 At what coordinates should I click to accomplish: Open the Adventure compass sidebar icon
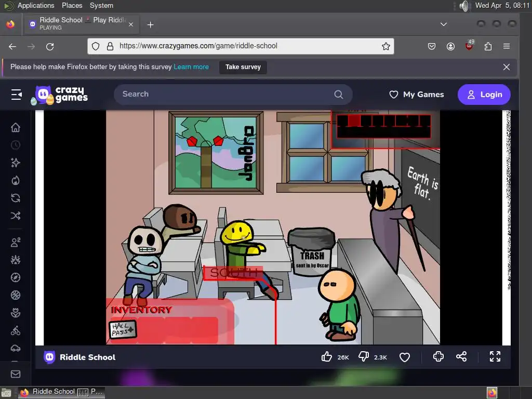coord(16,277)
